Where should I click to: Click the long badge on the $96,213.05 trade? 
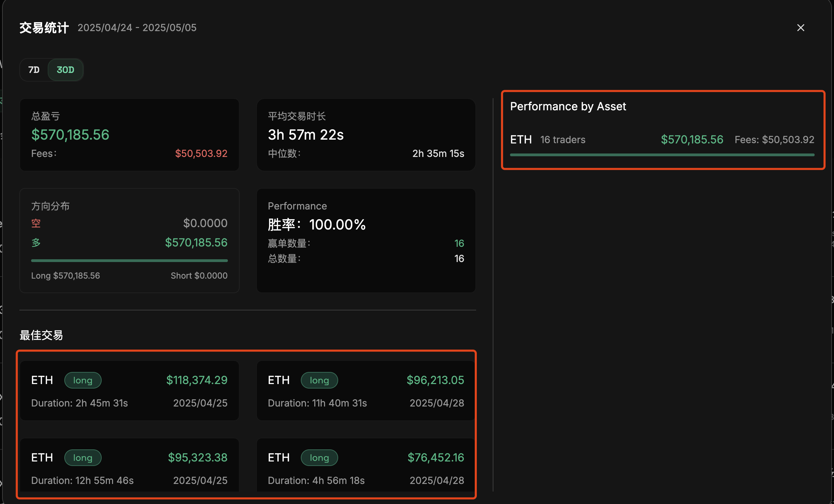[x=319, y=380]
